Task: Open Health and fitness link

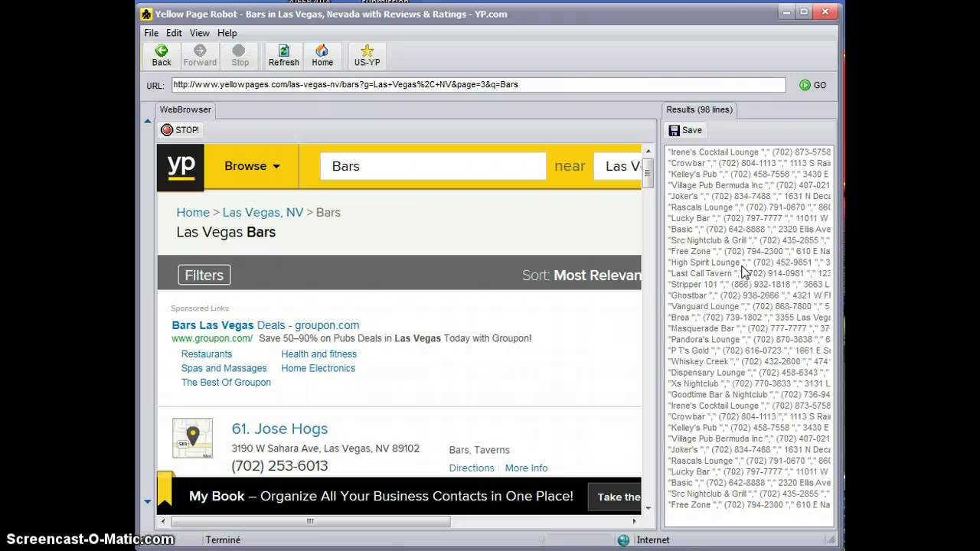Action: pyautogui.click(x=318, y=354)
